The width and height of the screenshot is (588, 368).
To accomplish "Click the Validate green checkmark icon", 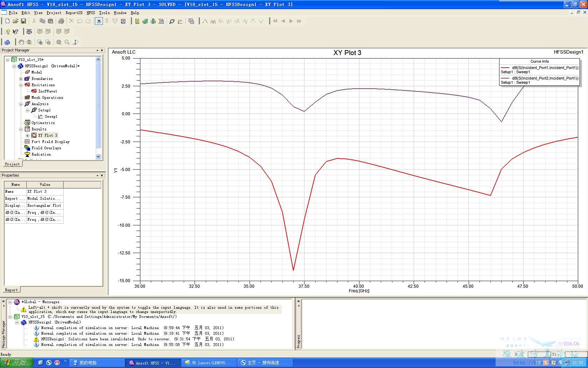I will point(145,21).
